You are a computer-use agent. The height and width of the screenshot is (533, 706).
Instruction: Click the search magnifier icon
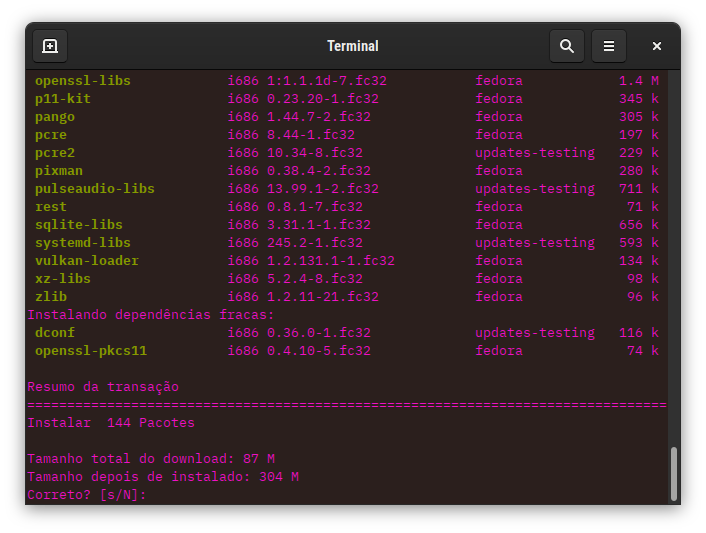[567, 46]
